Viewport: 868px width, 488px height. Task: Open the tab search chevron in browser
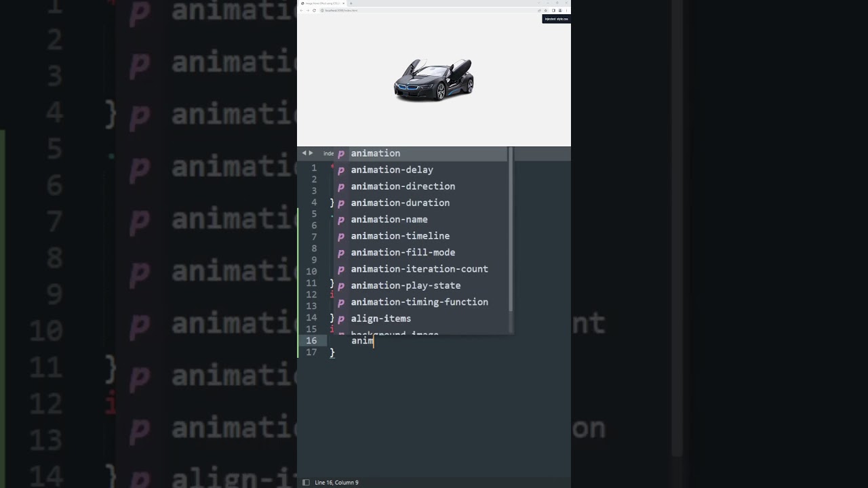coord(539,3)
